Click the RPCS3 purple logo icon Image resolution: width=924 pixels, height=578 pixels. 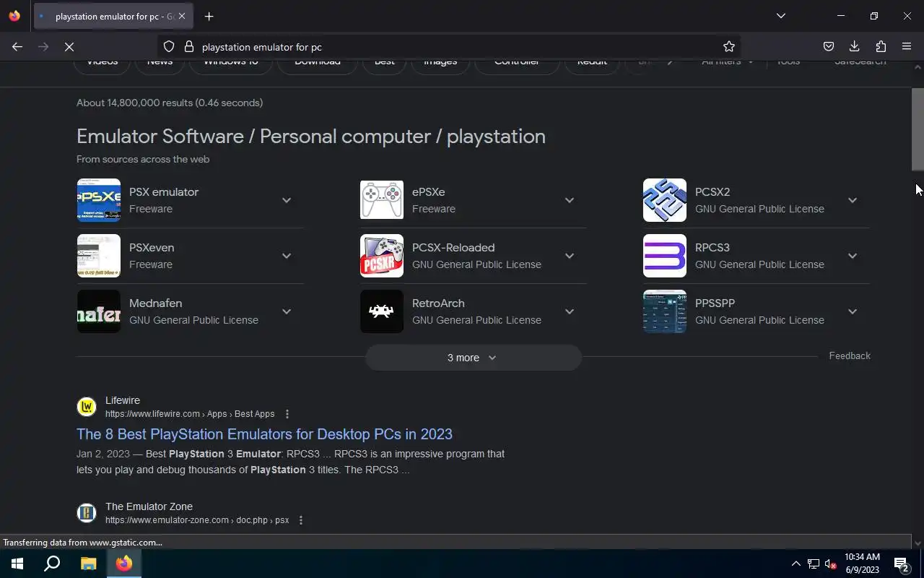click(x=665, y=256)
